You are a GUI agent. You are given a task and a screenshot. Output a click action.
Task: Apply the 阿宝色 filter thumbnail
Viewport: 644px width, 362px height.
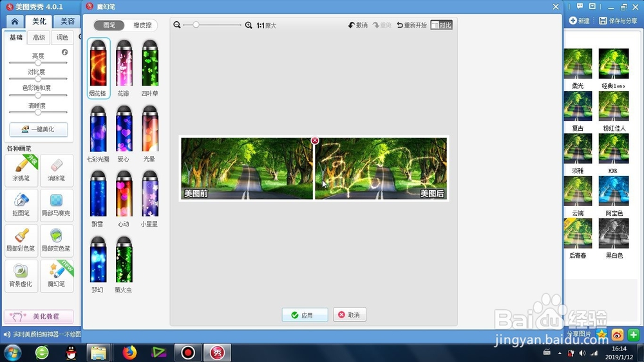[614, 191]
